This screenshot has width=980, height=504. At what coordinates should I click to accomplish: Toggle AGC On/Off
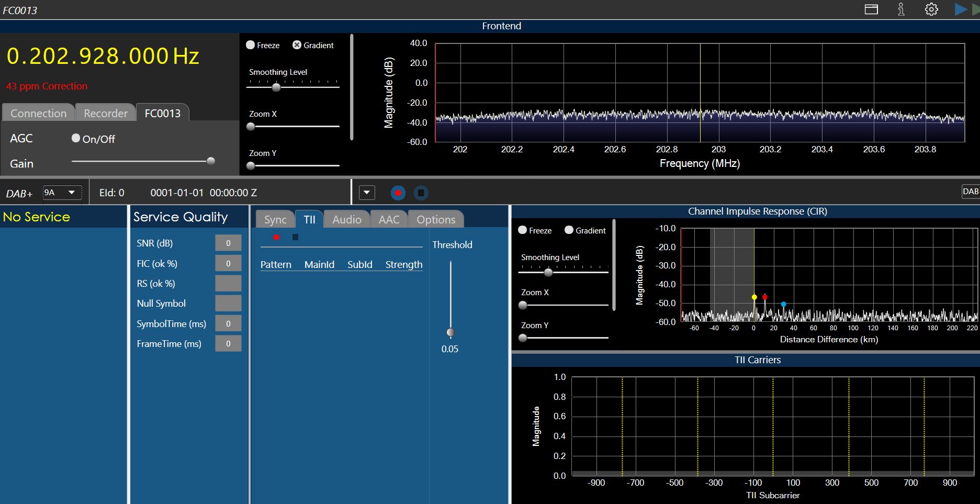tap(76, 138)
